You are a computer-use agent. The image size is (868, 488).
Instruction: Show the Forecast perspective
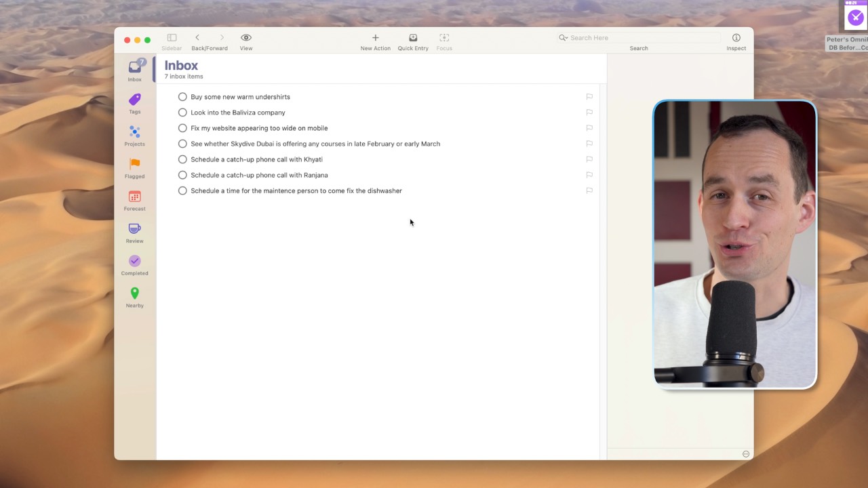pos(134,200)
